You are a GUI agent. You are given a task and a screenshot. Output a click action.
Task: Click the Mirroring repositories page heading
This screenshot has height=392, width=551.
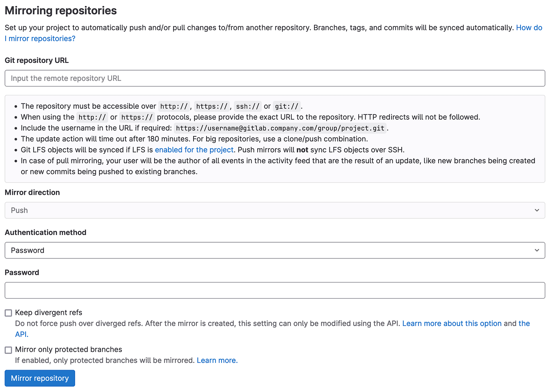click(60, 10)
